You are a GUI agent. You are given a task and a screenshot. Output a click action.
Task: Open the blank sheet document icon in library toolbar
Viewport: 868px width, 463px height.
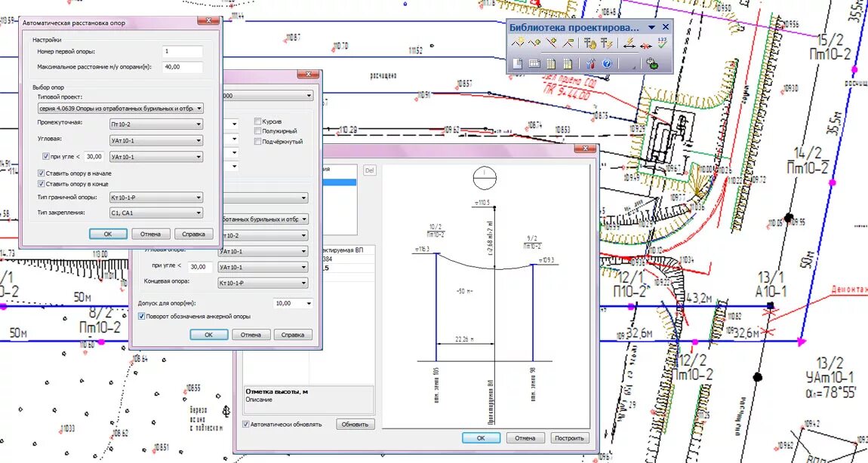tap(517, 63)
